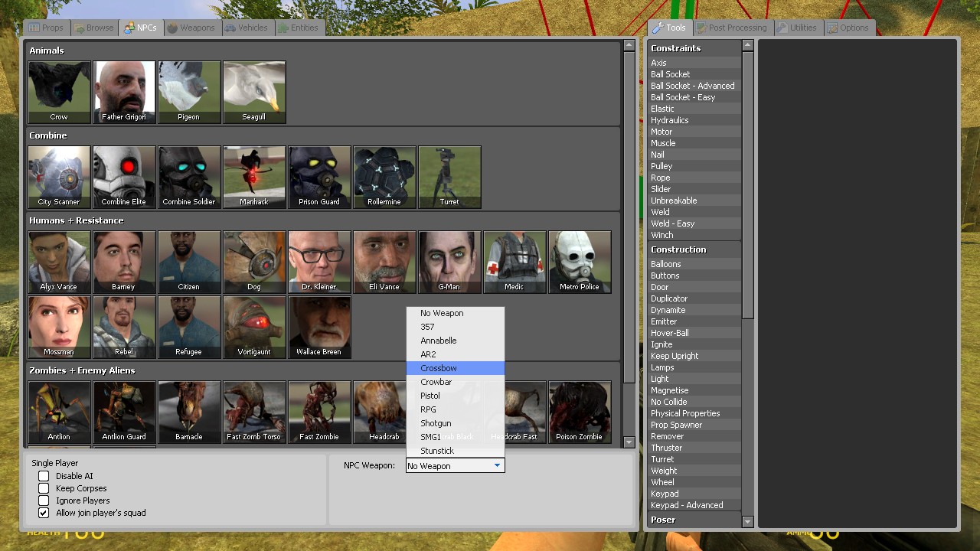Spawn Dr. Kleiner from the NPC list

pos(319,262)
